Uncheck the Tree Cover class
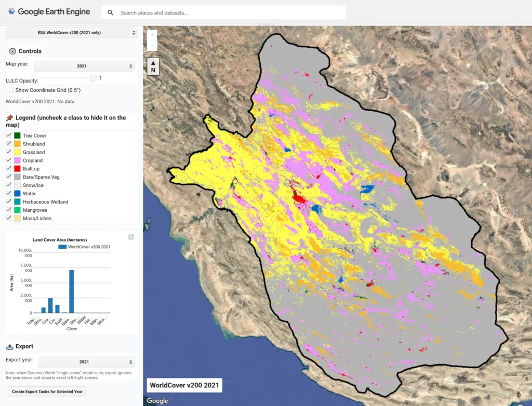532x406 pixels. click(x=9, y=136)
